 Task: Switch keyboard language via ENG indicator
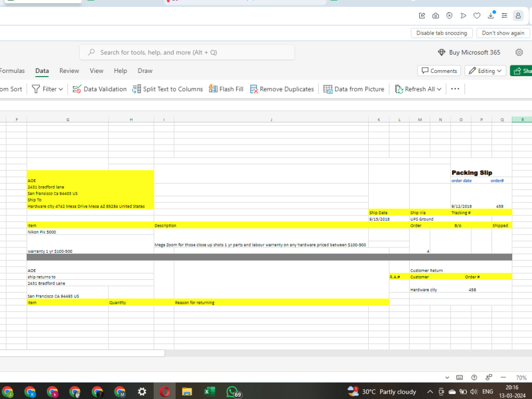click(487, 392)
